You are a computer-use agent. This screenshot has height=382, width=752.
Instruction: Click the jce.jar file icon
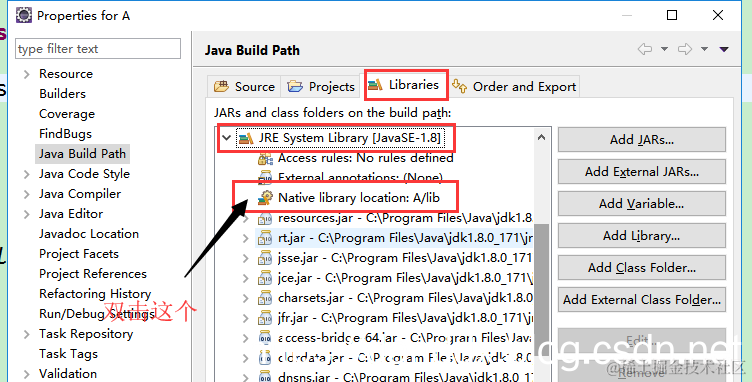(x=265, y=278)
